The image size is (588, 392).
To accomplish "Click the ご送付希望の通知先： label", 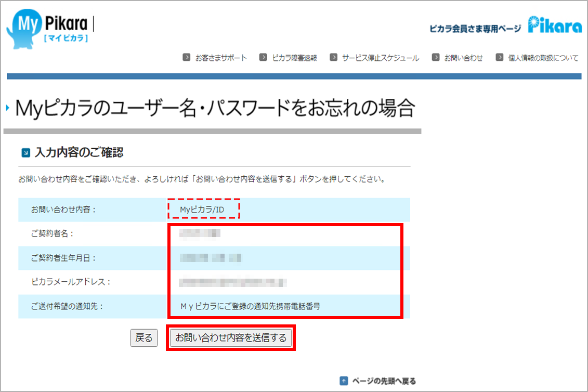I will coord(68,306).
